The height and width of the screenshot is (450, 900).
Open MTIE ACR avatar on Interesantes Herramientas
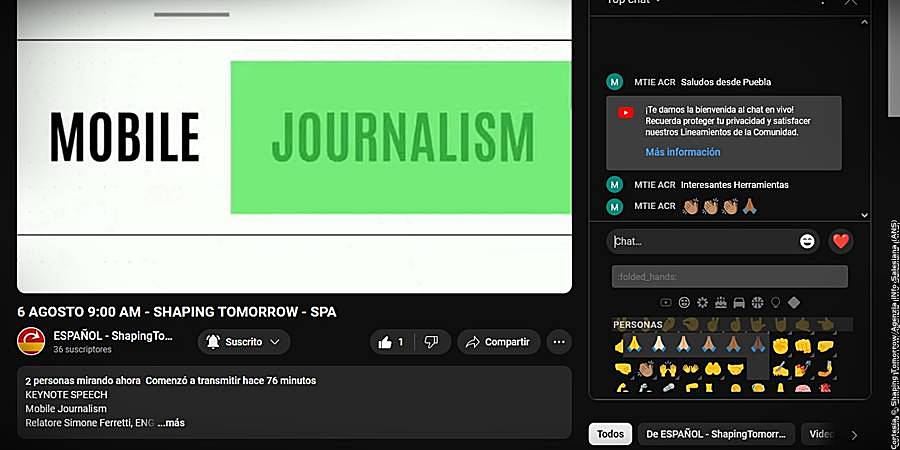pyautogui.click(x=615, y=185)
